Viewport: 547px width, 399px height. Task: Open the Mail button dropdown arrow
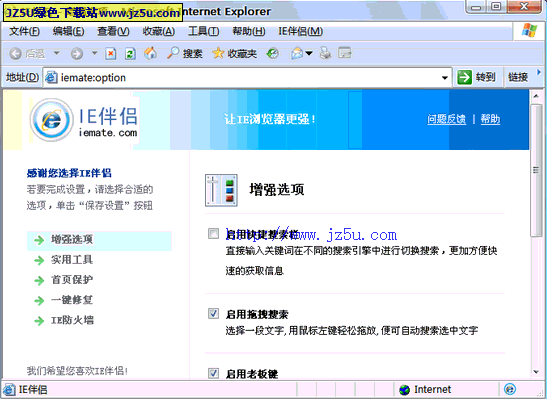[x=309, y=53]
